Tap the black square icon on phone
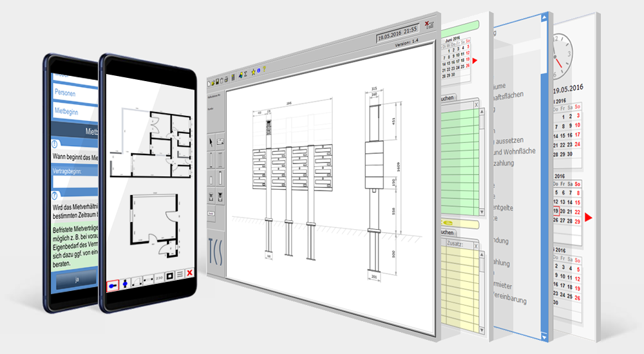Viewport: 644px width, 354px height. 170,276
